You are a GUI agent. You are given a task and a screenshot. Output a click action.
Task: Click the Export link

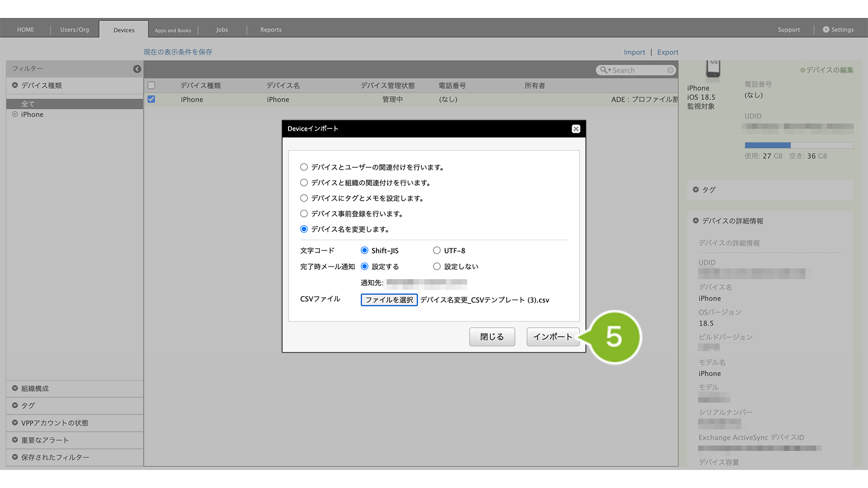667,52
